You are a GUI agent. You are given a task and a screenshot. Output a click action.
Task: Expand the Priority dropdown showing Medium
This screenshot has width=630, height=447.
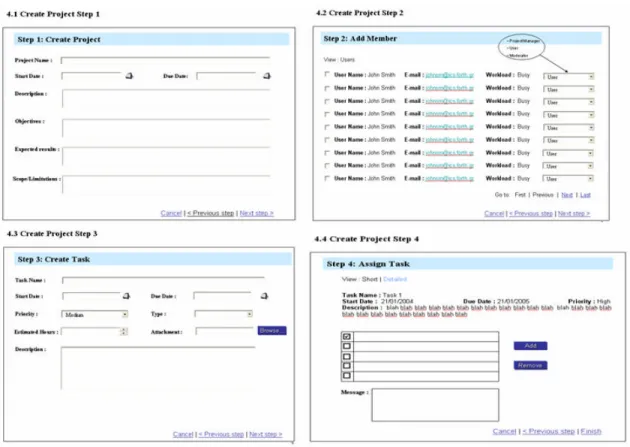click(95, 314)
